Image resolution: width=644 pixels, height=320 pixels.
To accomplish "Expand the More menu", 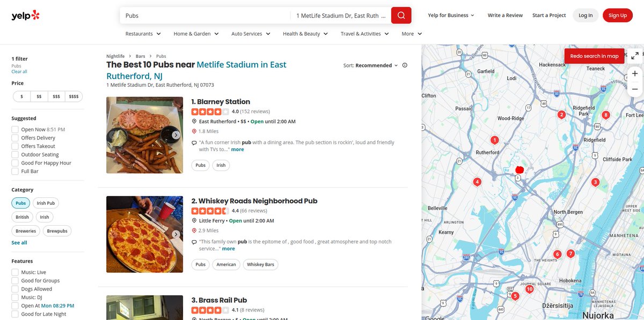I will pyautogui.click(x=412, y=34).
